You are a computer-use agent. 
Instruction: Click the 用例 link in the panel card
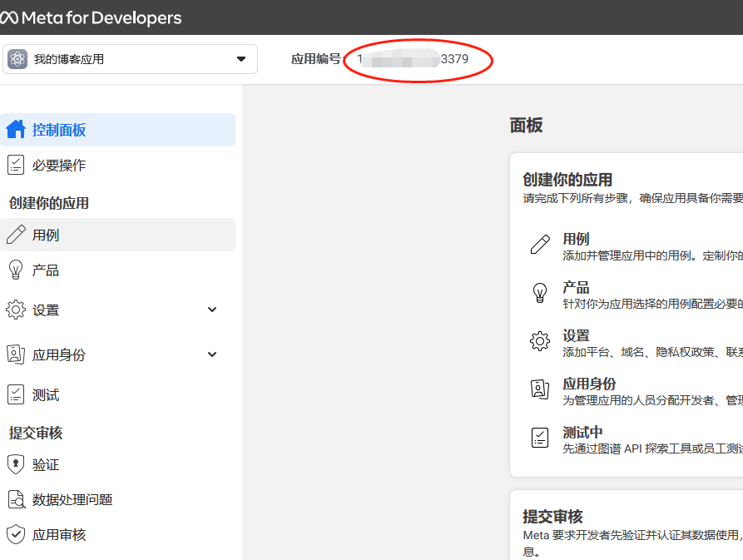576,239
